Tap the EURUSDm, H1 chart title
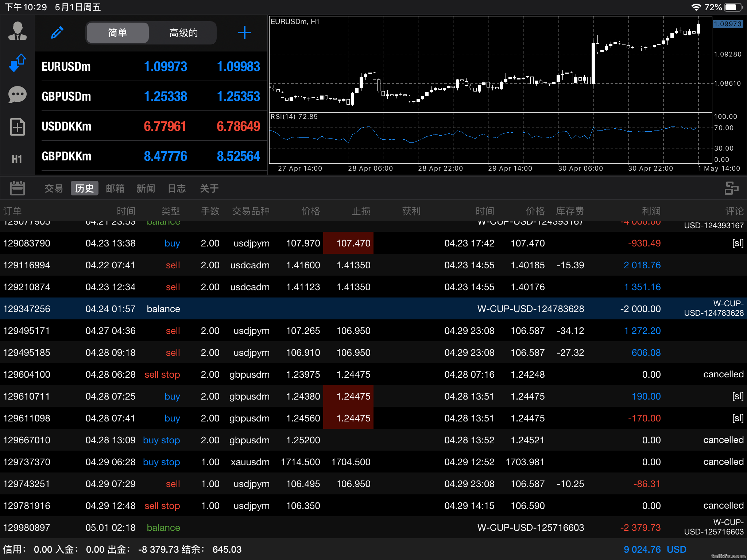Image resolution: width=747 pixels, height=560 pixels. click(x=295, y=22)
